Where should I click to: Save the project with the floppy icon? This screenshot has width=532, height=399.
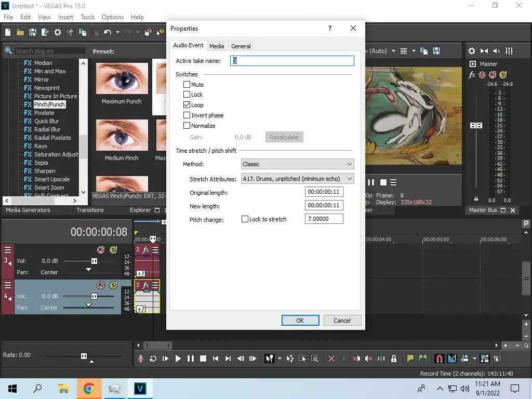[33, 32]
